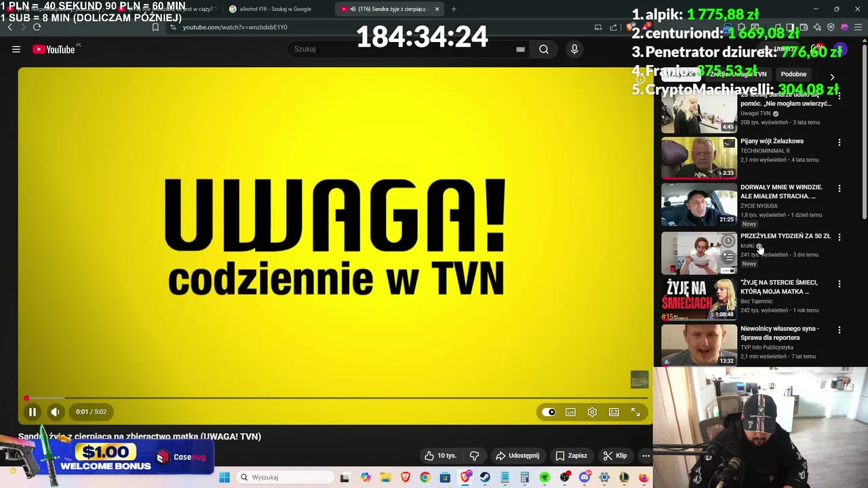Open video player settings gear

coord(592,411)
